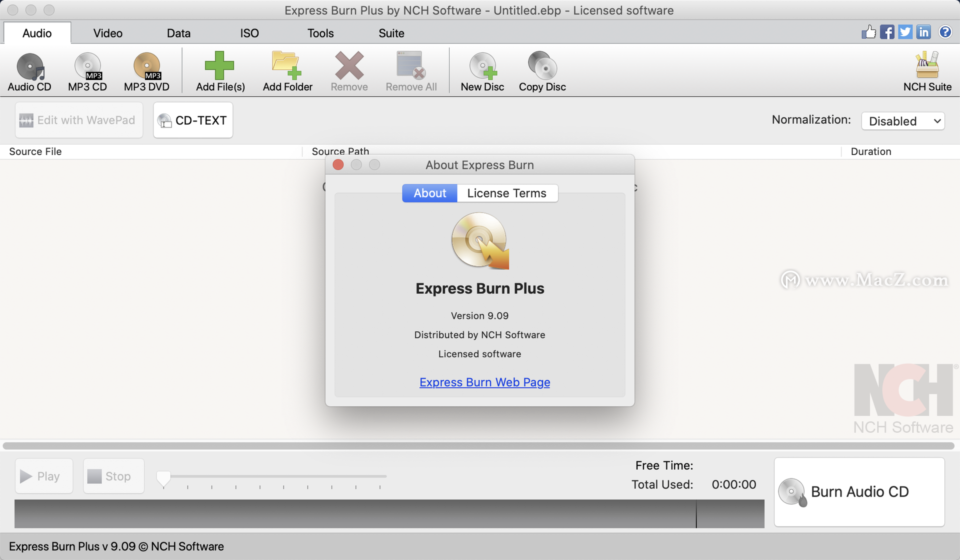Image resolution: width=960 pixels, height=560 pixels.
Task: Open the Data tab
Action: coord(178,33)
